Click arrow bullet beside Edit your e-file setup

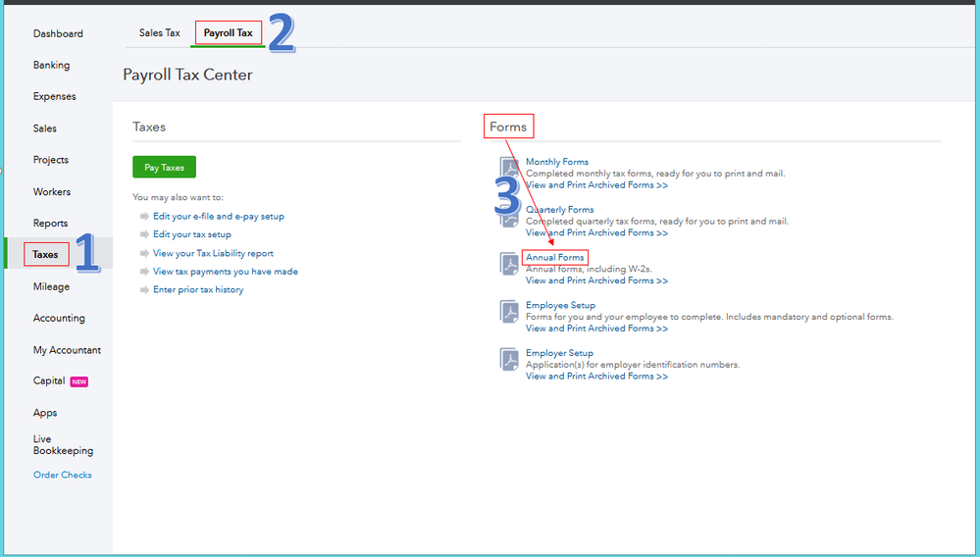tap(144, 216)
